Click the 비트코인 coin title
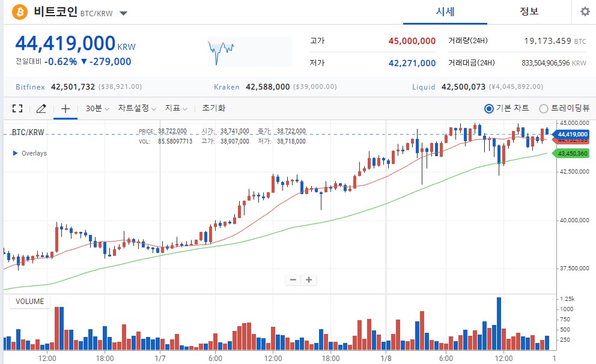Viewport: 596px width, 364px height. [x=55, y=11]
